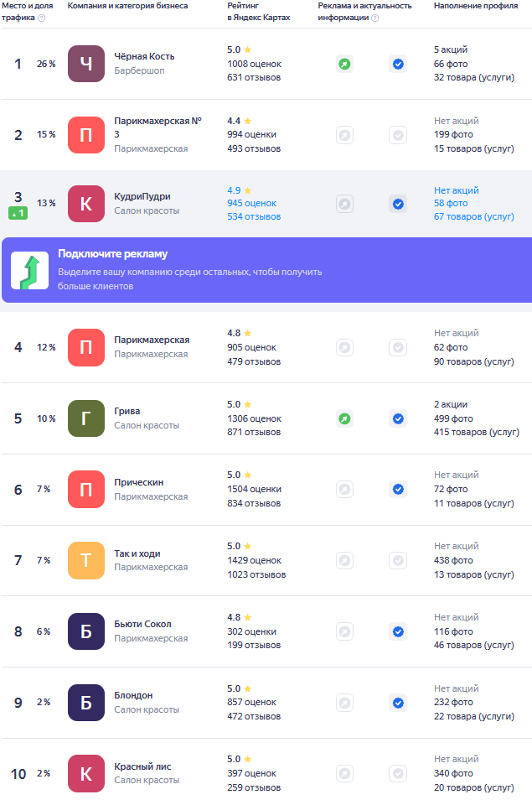Viewport: 532px width, 805px height.
Task: Open 58 фото link for КудриПудри
Action: click(x=451, y=203)
